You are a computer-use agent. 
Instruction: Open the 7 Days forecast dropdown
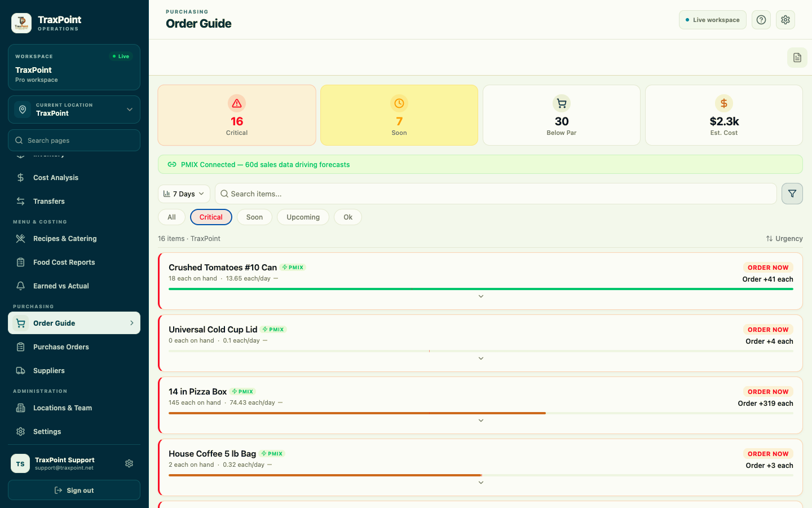pyautogui.click(x=184, y=194)
